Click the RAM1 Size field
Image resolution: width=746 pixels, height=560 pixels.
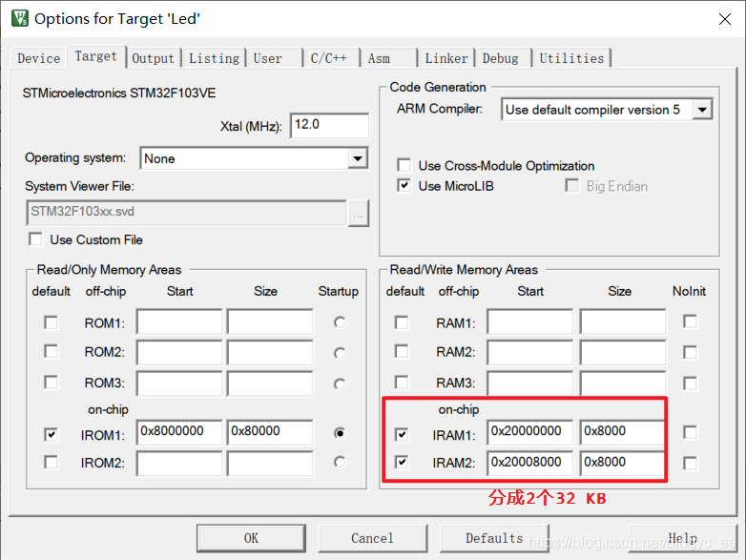(623, 321)
